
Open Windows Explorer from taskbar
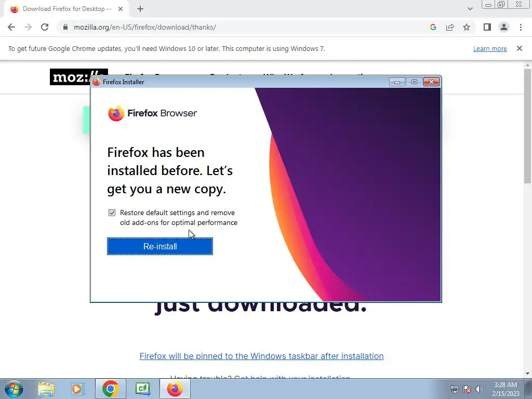(46, 389)
